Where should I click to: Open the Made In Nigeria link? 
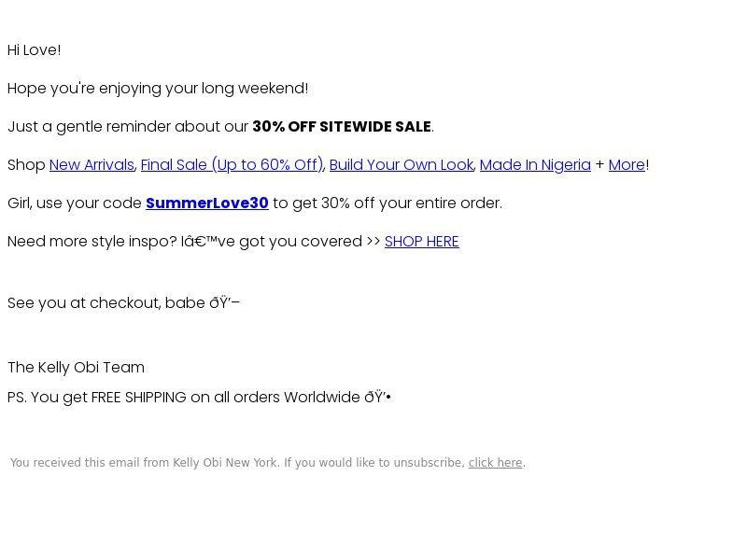(535, 165)
